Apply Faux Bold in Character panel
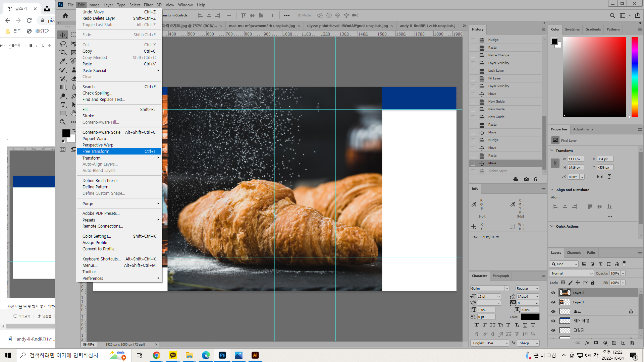 [477, 325]
